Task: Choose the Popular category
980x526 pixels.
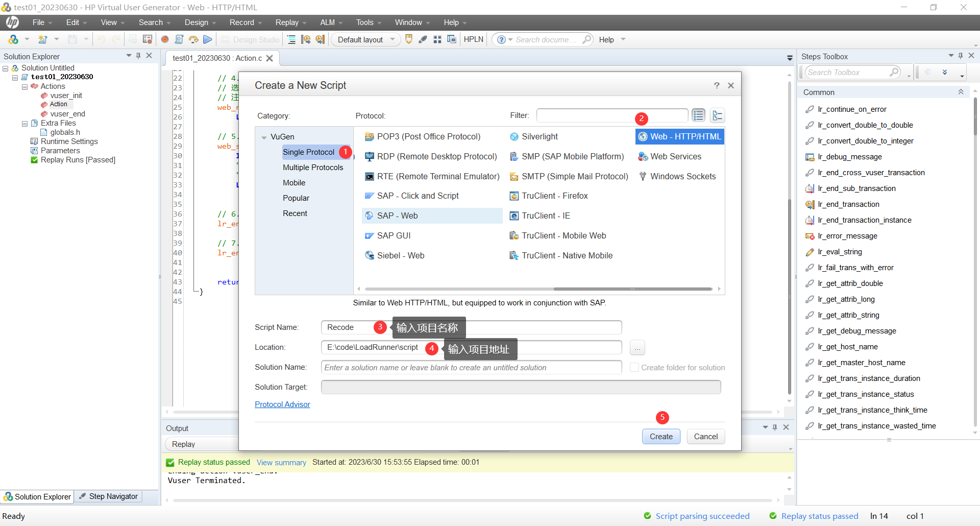Action: pyautogui.click(x=296, y=198)
